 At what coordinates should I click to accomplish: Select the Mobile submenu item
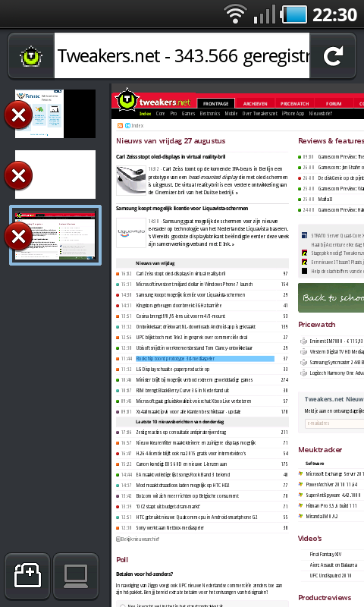(x=231, y=113)
